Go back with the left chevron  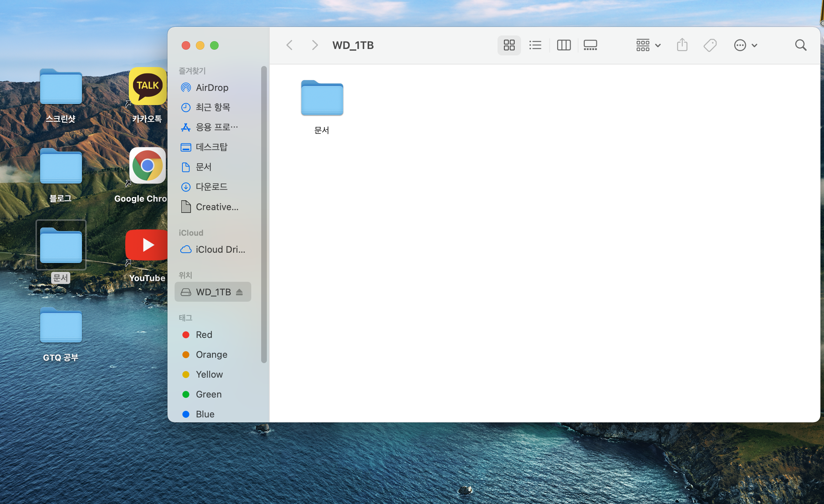coord(290,45)
